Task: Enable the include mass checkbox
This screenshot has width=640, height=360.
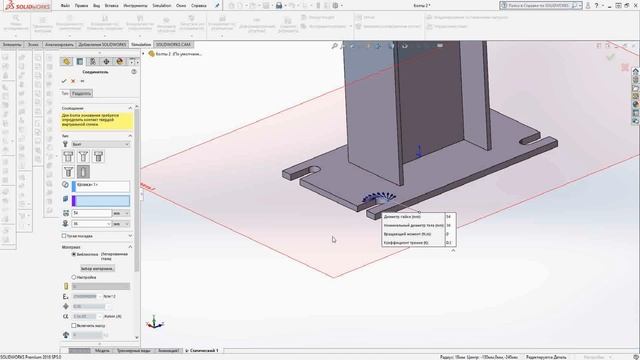Action: [x=74, y=326]
